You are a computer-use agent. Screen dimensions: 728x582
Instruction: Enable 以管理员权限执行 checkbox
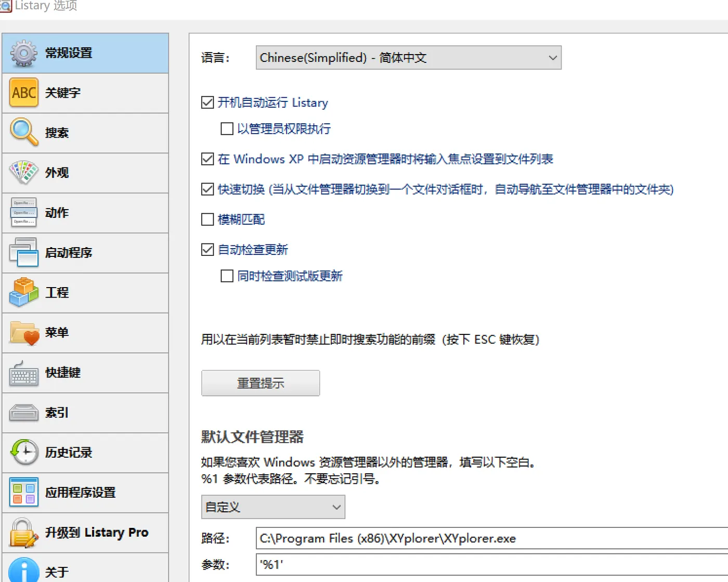pyautogui.click(x=227, y=128)
